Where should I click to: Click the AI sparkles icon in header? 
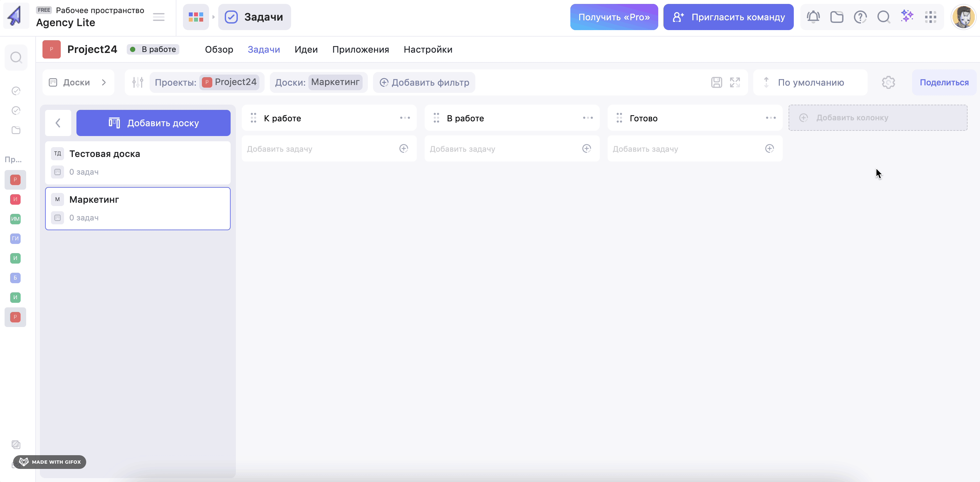tap(907, 16)
